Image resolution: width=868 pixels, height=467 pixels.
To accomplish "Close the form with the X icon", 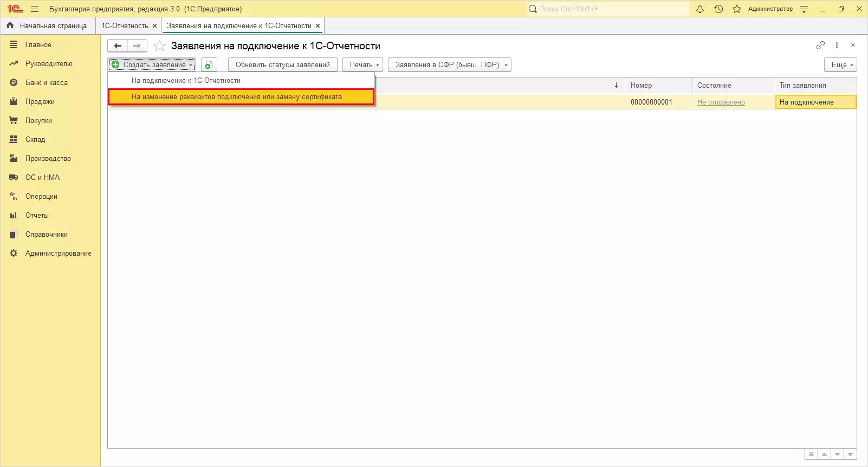I will tap(853, 46).
